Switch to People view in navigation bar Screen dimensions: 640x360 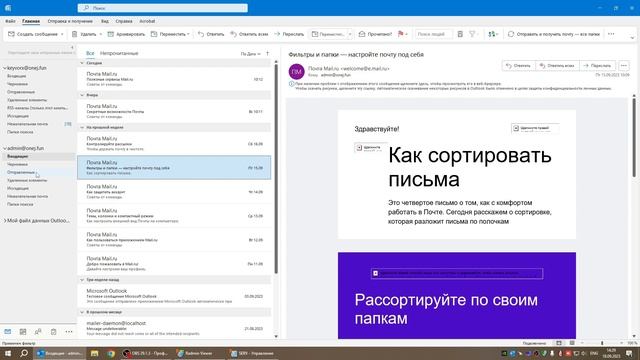click(x=38, y=332)
